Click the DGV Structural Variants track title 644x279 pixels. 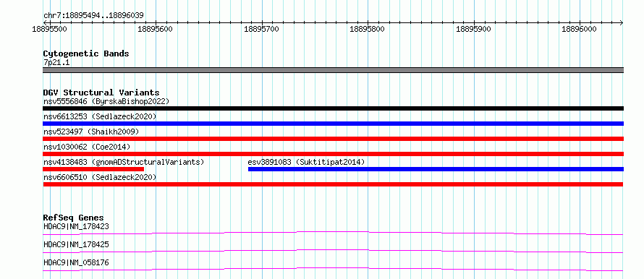tap(101, 93)
